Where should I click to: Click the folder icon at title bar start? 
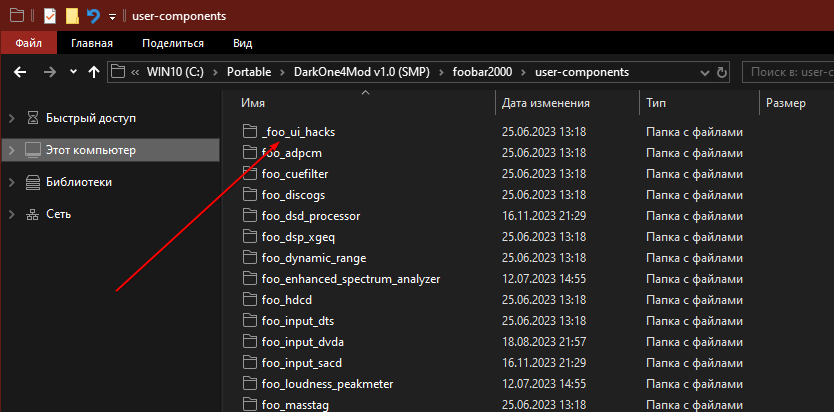(x=17, y=16)
